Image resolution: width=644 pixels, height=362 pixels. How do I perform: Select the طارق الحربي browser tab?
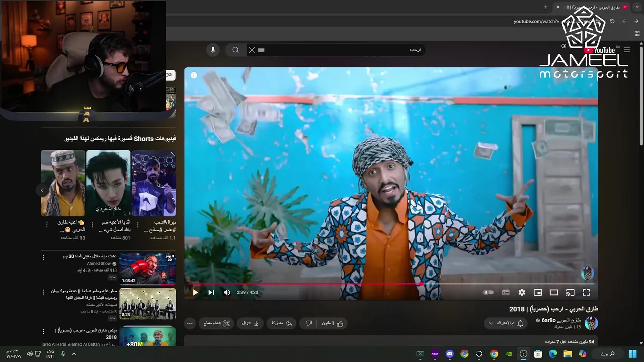click(x=593, y=7)
